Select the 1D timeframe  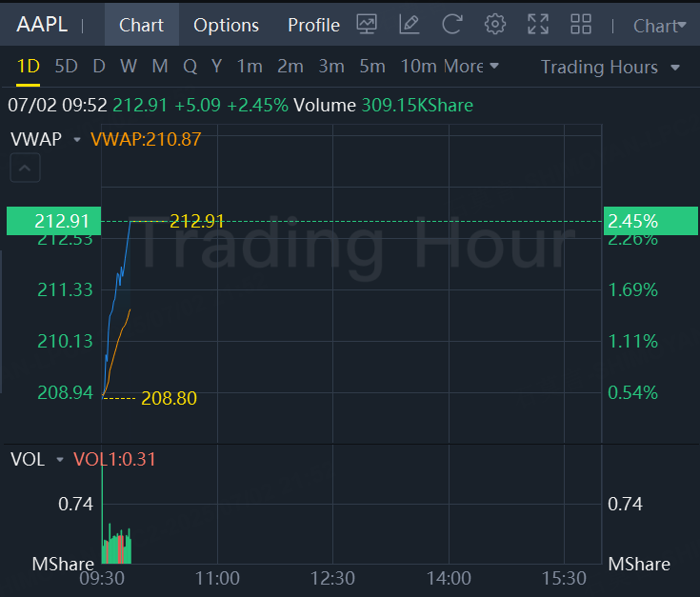point(29,67)
